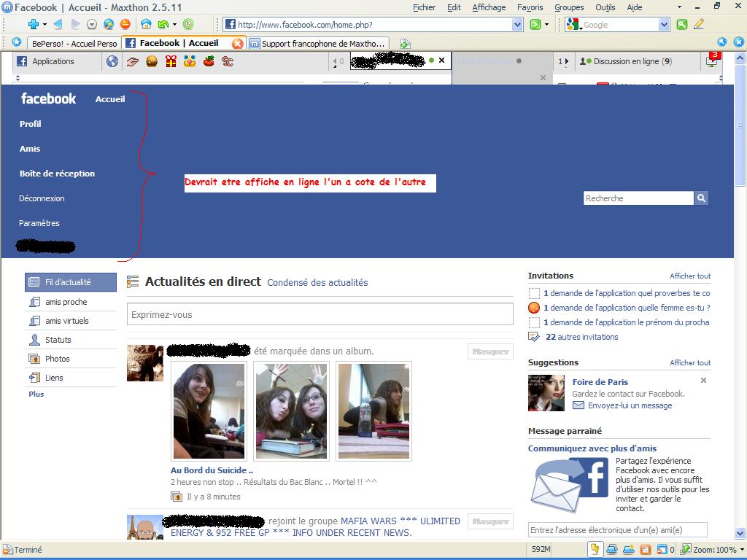Switch to BePerso! - Accueil Perso tab
The image size is (747, 560).
coord(74,44)
